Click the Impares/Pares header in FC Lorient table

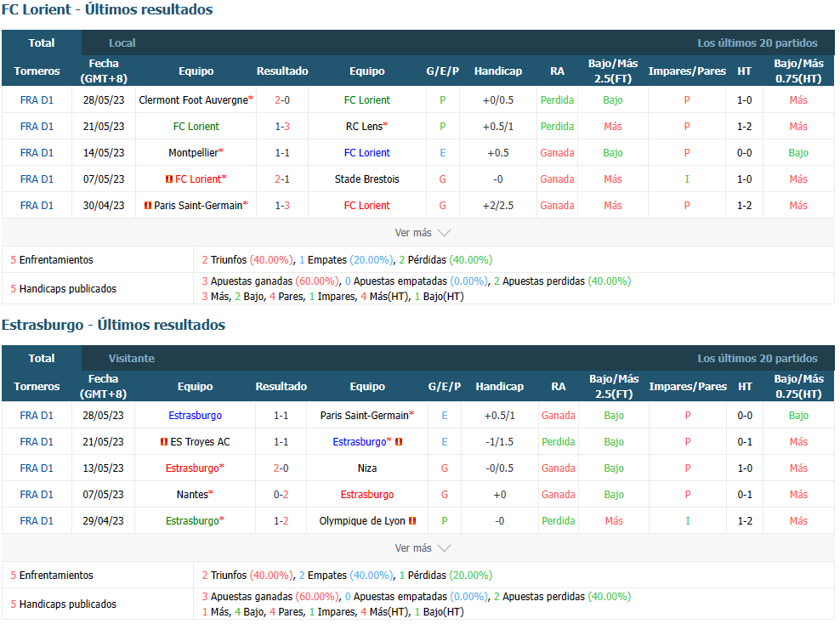click(x=687, y=71)
